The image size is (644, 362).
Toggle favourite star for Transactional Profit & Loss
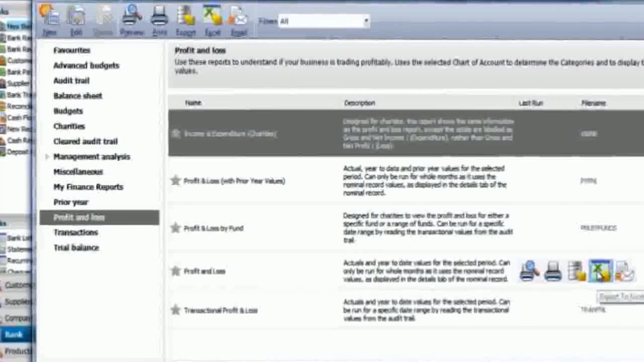[x=176, y=310]
